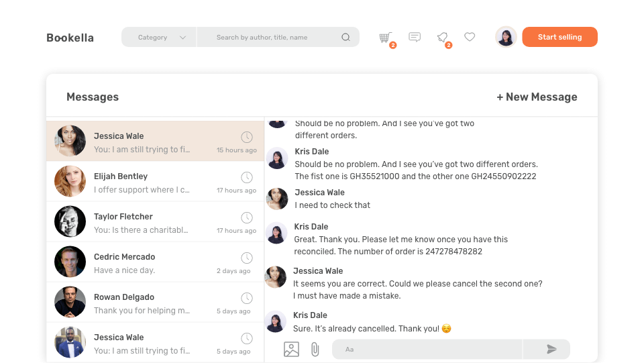Click clock icon on bottom Jessica Wale row
The height and width of the screenshot is (363, 644).
(246, 338)
